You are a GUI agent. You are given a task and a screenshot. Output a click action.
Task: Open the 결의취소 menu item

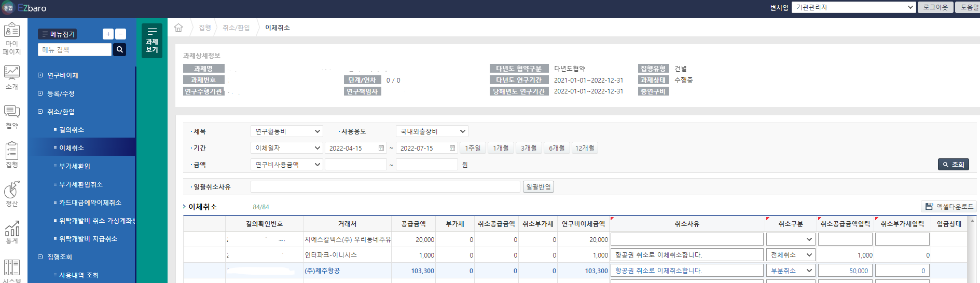click(72, 130)
